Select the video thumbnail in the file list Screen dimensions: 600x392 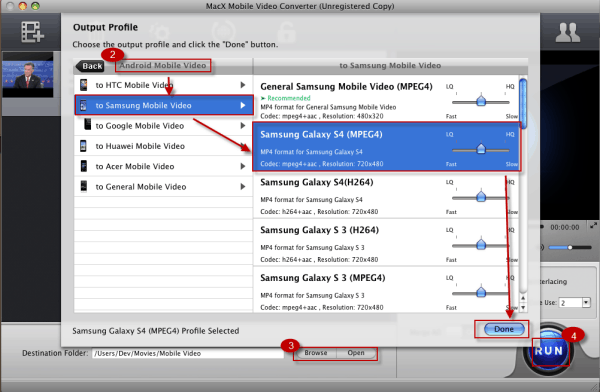coord(28,75)
